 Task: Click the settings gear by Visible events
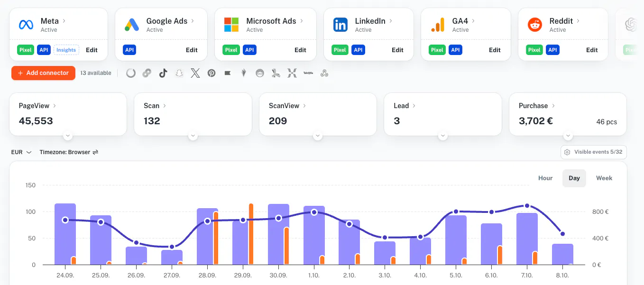pos(568,152)
